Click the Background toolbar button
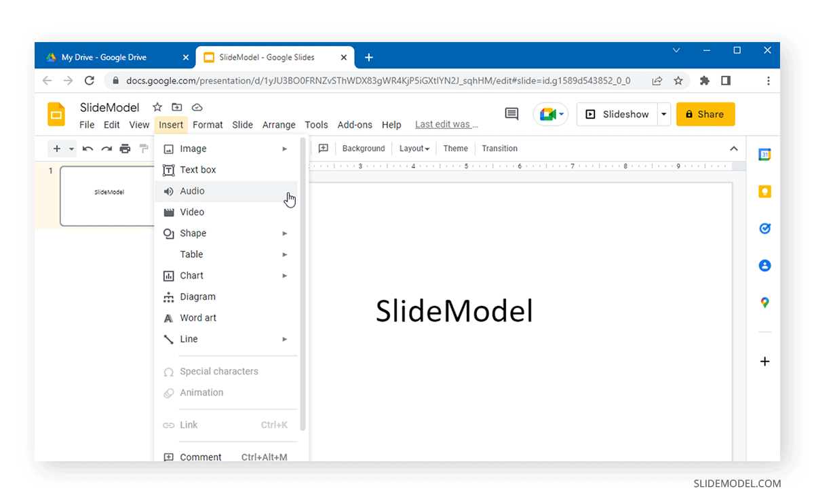The width and height of the screenshot is (814, 504). pyautogui.click(x=364, y=149)
